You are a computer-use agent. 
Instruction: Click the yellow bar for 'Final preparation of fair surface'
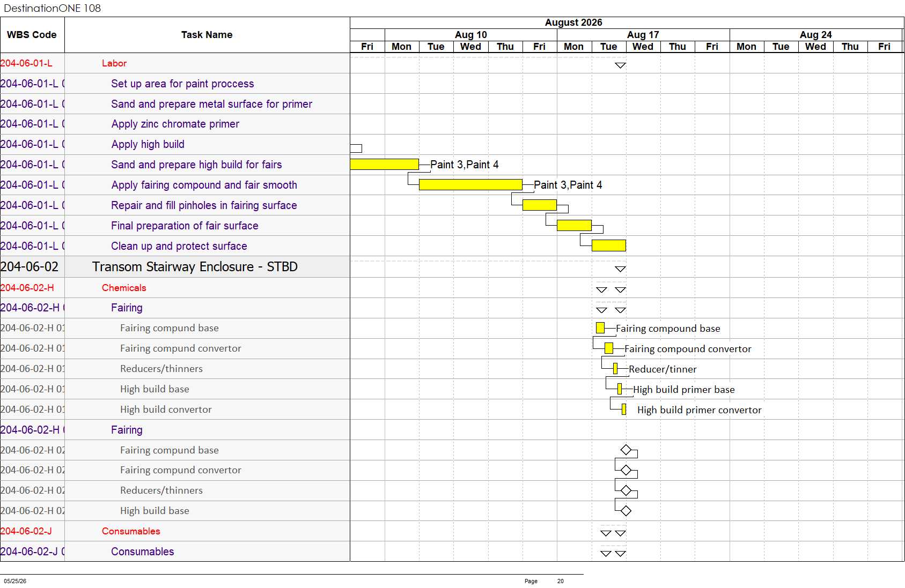click(574, 225)
